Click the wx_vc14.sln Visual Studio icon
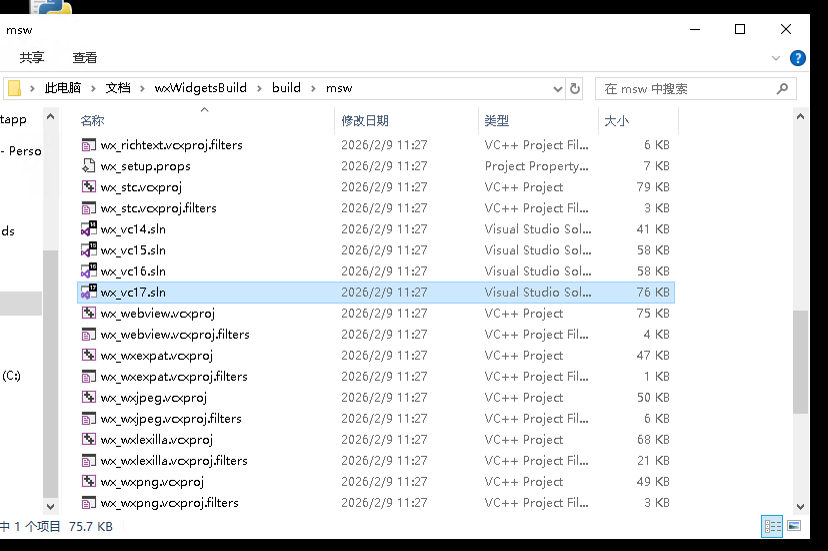Image resolution: width=828 pixels, height=551 pixels. (x=88, y=229)
